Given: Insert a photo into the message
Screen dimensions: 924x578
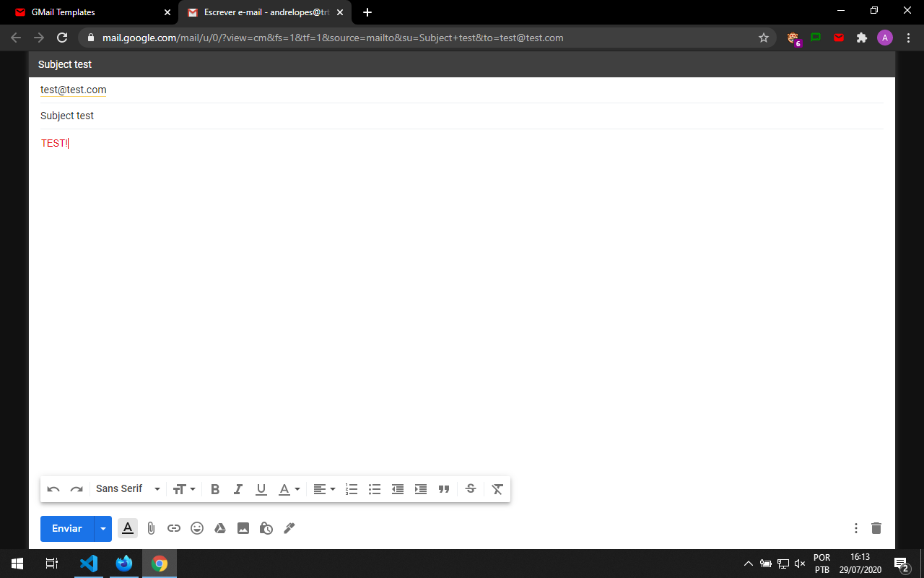Looking at the screenshot, I should (243, 528).
